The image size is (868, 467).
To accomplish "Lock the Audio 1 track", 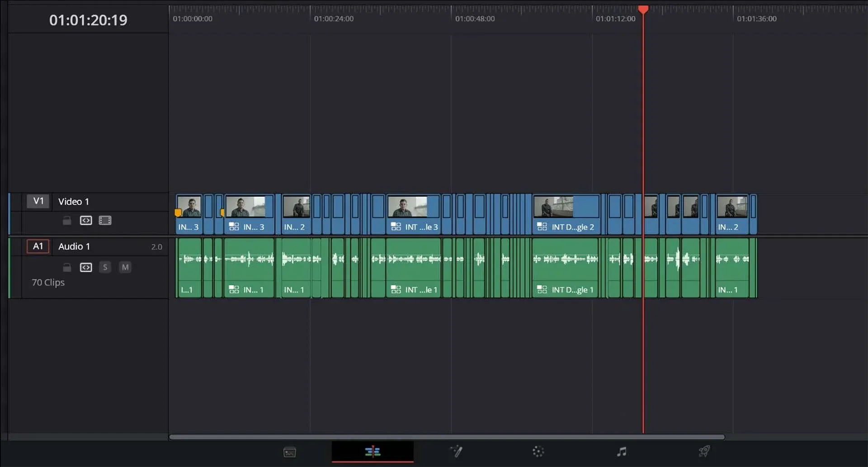I will 67,267.
